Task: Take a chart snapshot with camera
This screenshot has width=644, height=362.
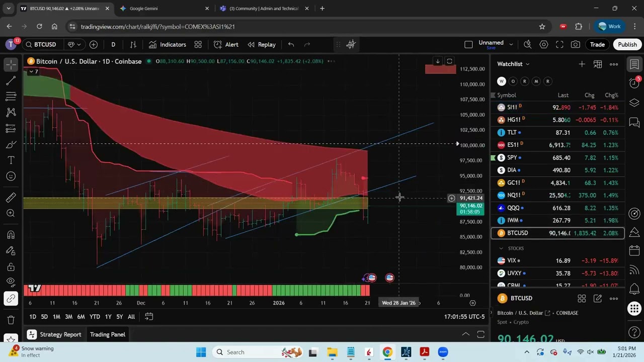Action: coord(576,45)
